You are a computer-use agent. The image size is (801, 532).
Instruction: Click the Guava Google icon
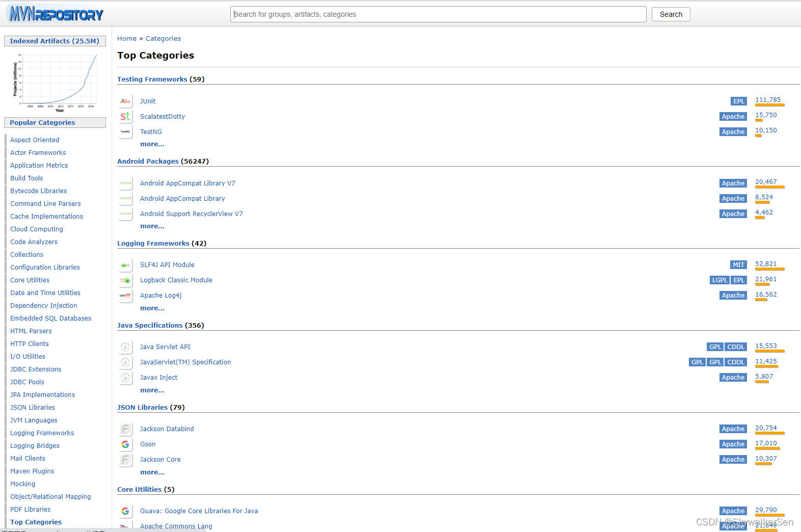[x=125, y=511]
